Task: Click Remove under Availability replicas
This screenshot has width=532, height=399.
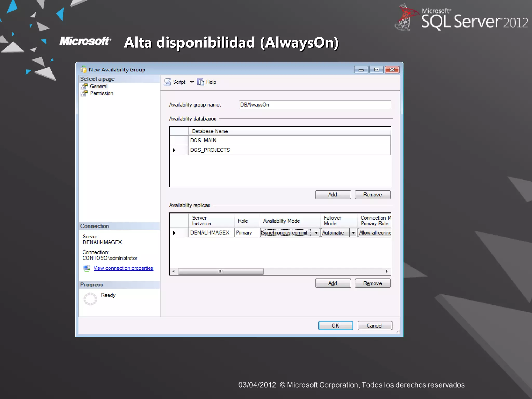Action: (373, 283)
